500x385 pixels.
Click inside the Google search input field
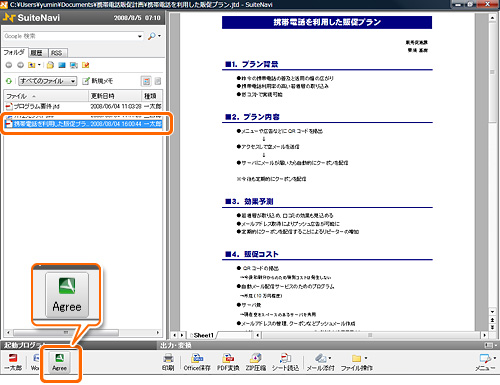(x=70, y=36)
